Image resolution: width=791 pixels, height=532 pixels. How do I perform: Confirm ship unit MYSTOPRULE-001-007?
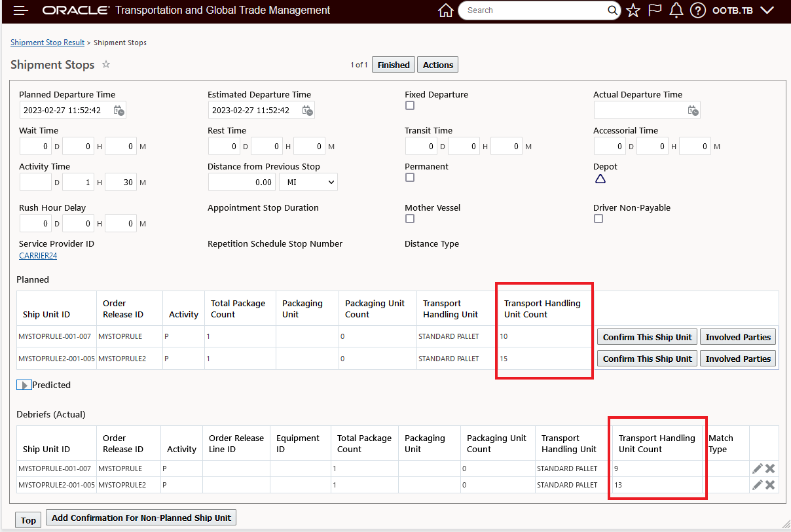pyautogui.click(x=647, y=337)
